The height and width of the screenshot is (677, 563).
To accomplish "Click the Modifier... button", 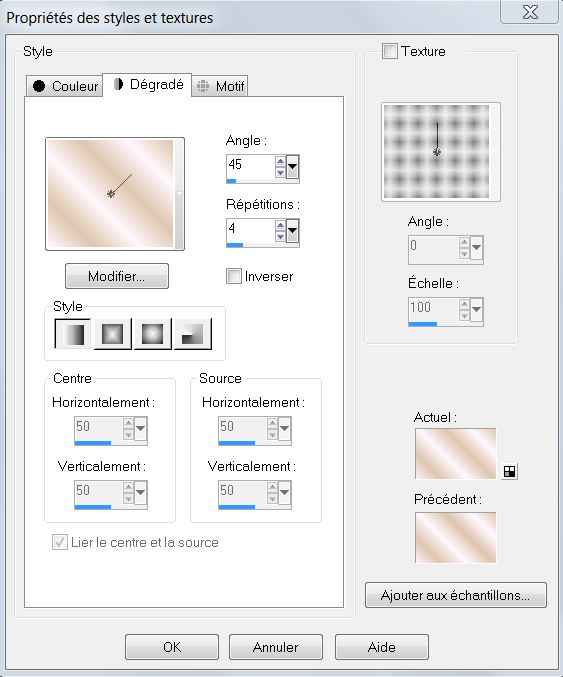I will coord(117,276).
